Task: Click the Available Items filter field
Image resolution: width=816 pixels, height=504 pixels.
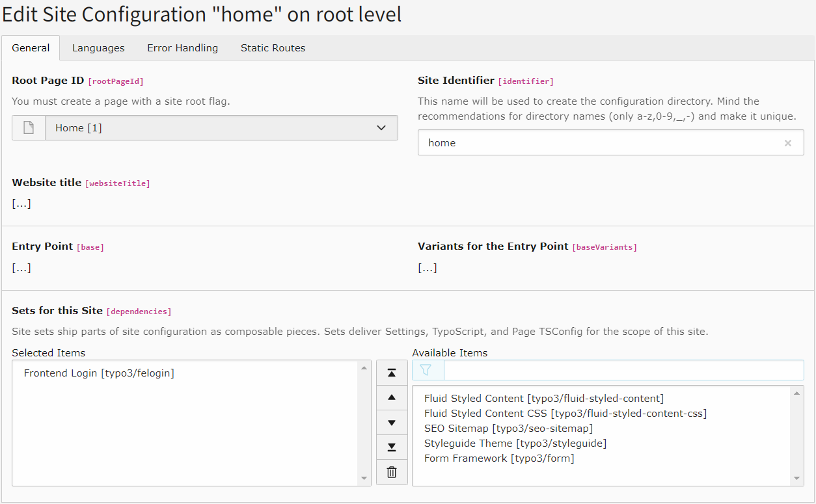Action: coord(623,370)
